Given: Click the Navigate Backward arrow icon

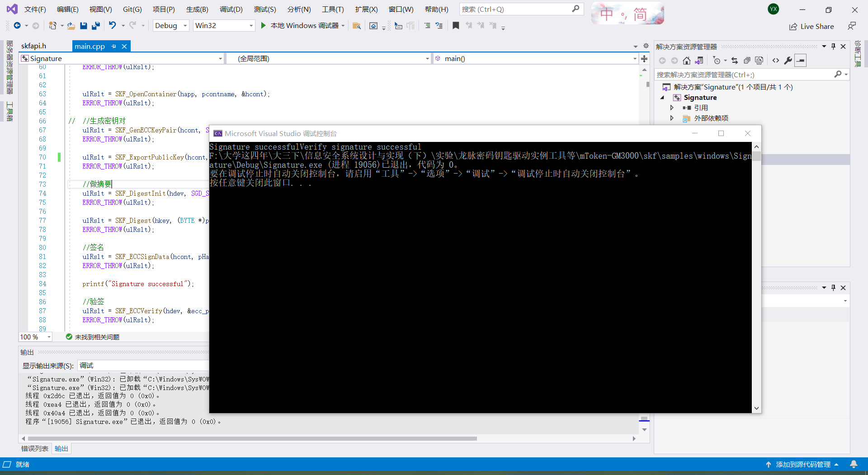Looking at the screenshot, I should click(x=17, y=26).
